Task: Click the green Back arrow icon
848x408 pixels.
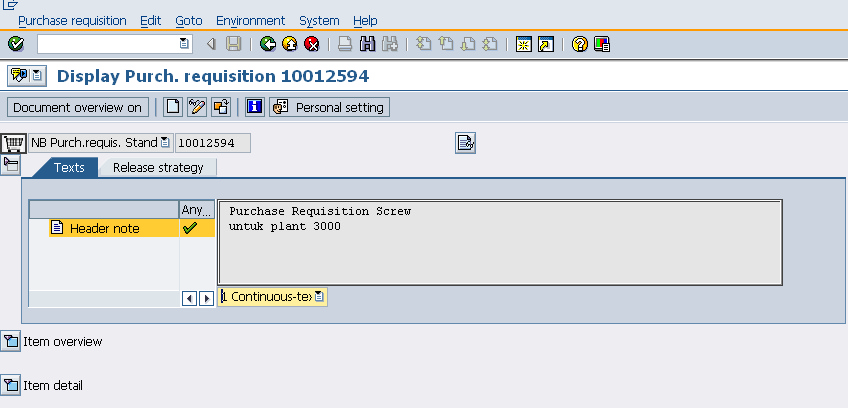Action: (267, 44)
